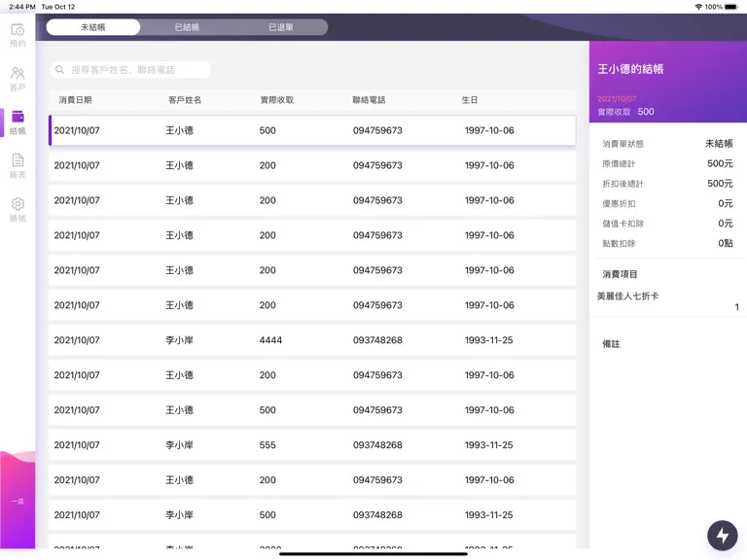Click the 點數扣除 0點 line
747x560 pixels.
[x=667, y=244]
